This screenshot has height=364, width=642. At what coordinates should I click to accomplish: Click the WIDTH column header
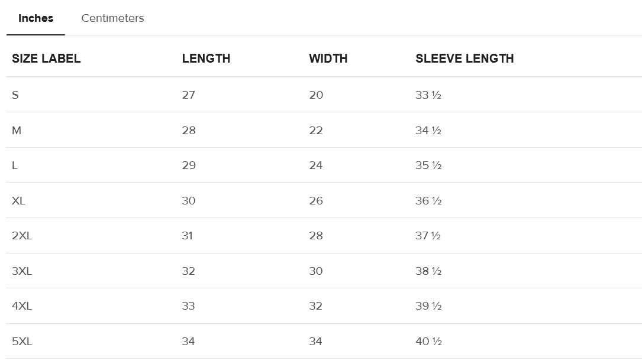(x=328, y=58)
